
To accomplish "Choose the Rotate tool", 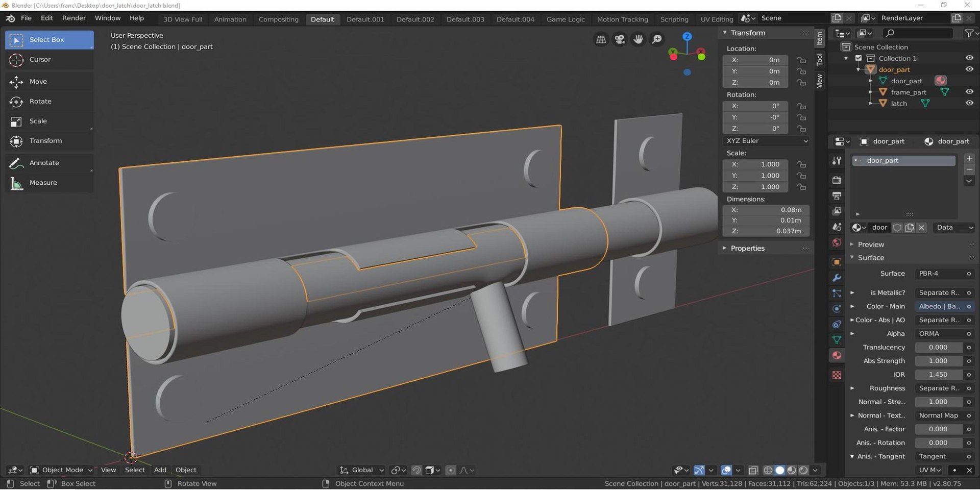I will (50, 102).
